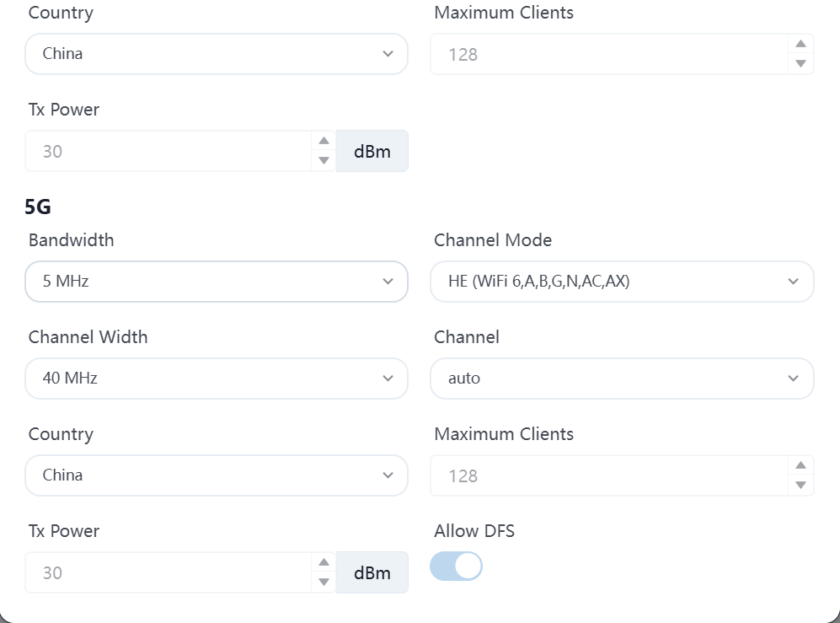Increase 5G Maximum Clients using up arrow
The image size is (840, 623).
pyautogui.click(x=800, y=465)
